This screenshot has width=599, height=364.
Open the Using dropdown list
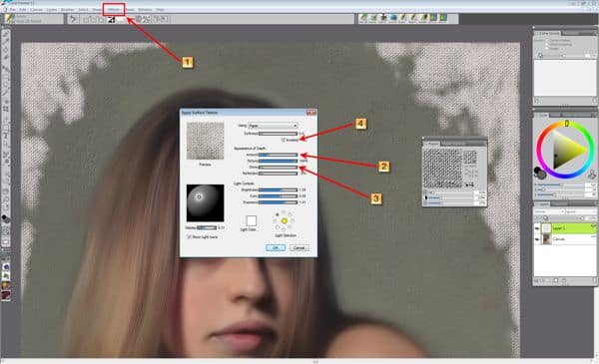click(273, 126)
